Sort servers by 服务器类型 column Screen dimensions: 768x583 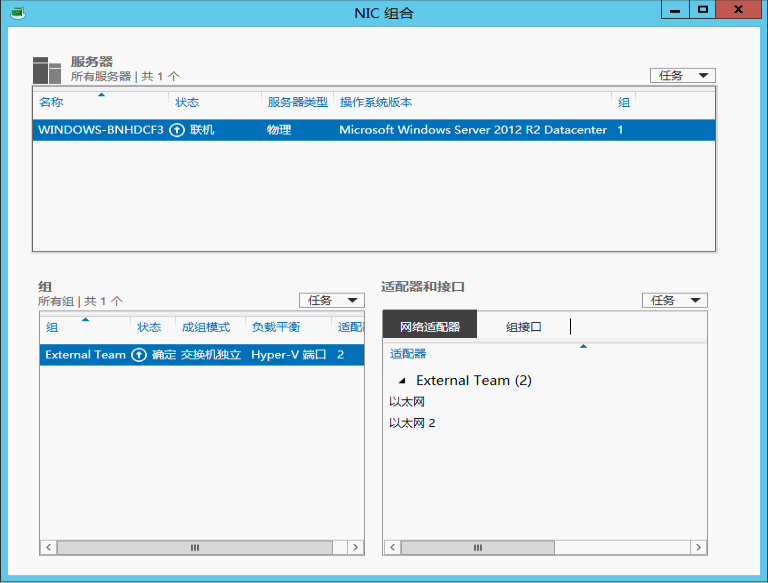tap(297, 102)
